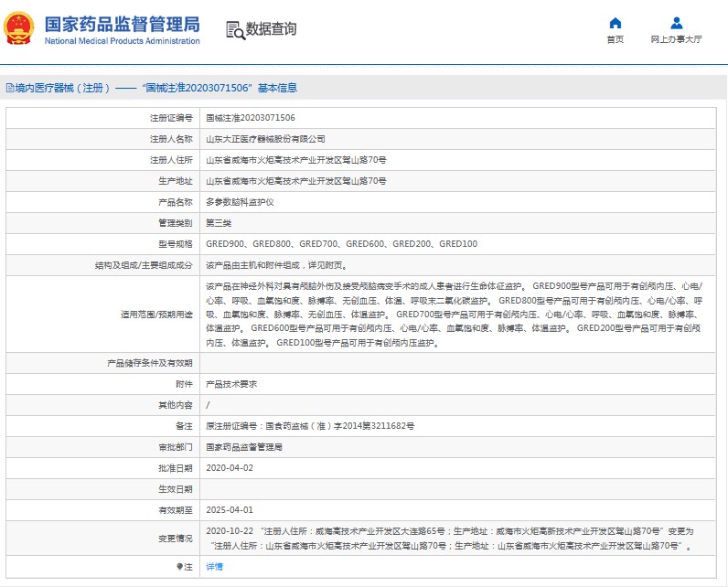Viewport: 728px width, 587px height.
Task: Click the 国家药品监督管理局 title text
Action: [123, 24]
